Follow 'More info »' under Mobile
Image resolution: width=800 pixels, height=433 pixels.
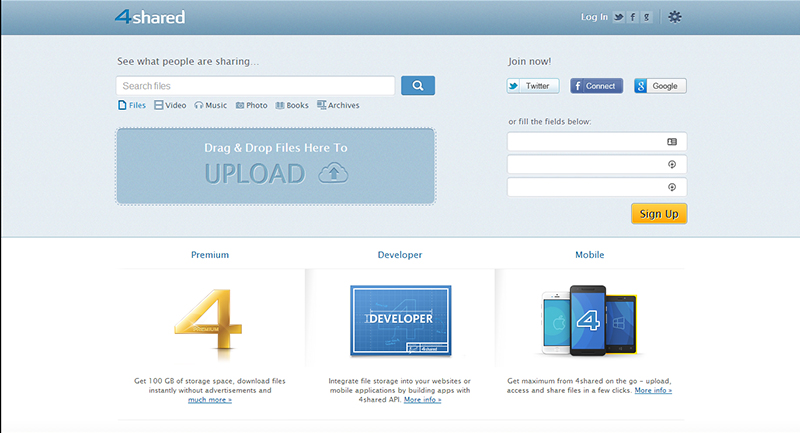(653, 390)
